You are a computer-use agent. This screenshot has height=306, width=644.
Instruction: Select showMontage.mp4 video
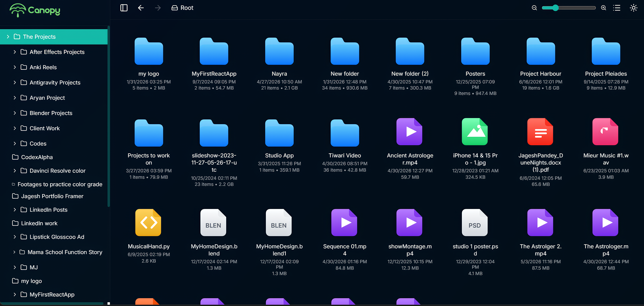tap(409, 223)
